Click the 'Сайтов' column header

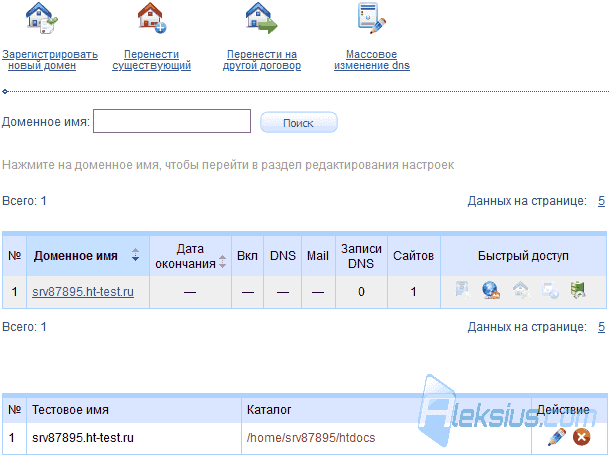point(413,256)
